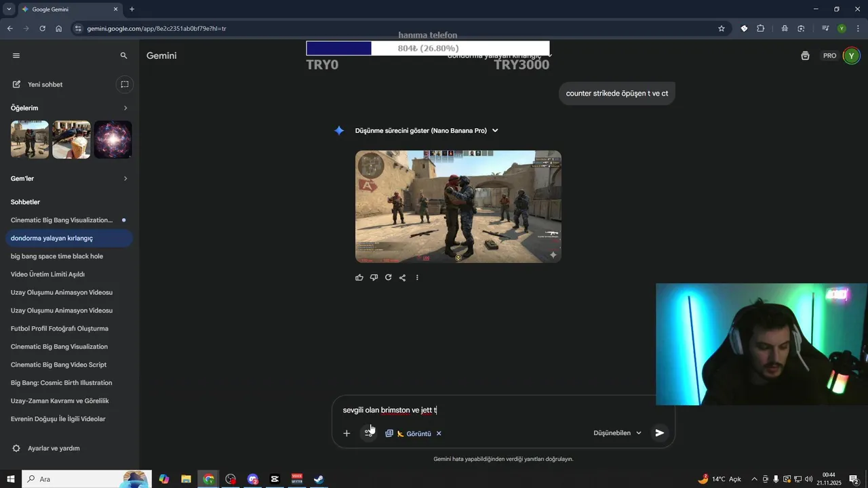Click the PRO plan badge
The image size is (868, 488).
click(x=830, y=56)
